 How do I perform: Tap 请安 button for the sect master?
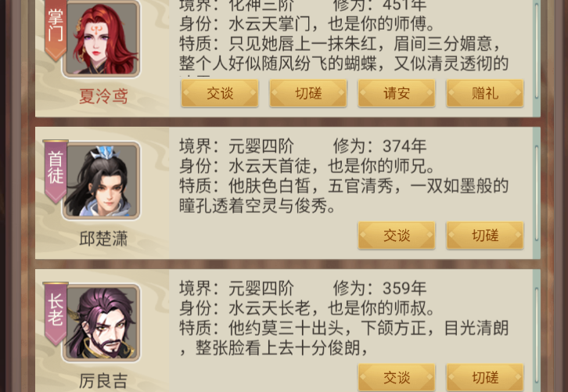click(x=397, y=93)
